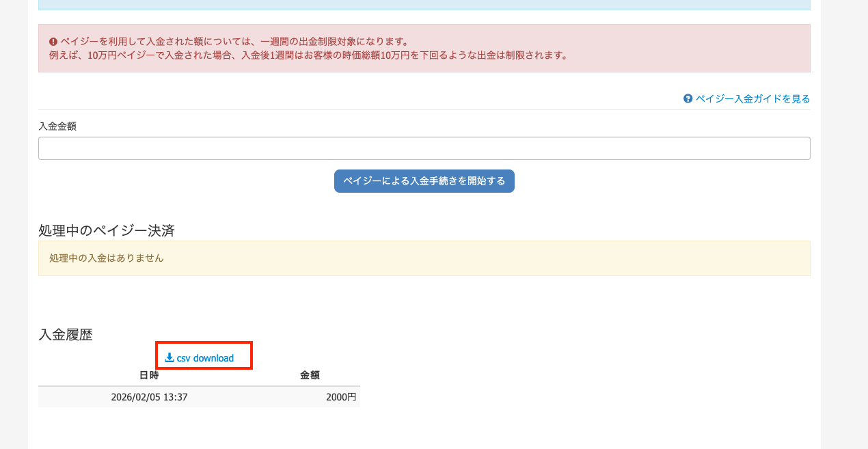Click the 入金履歴 section heading
868x449 pixels.
pyautogui.click(x=66, y=334)
